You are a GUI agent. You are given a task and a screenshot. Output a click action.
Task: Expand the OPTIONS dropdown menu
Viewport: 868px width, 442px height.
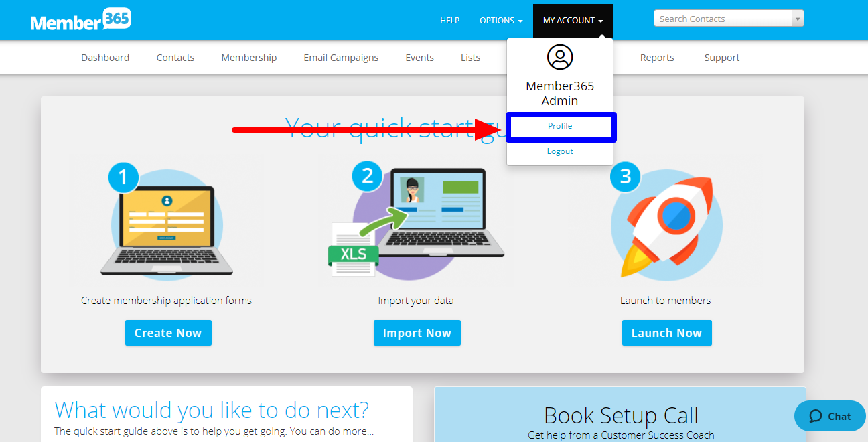pos(501,21)
